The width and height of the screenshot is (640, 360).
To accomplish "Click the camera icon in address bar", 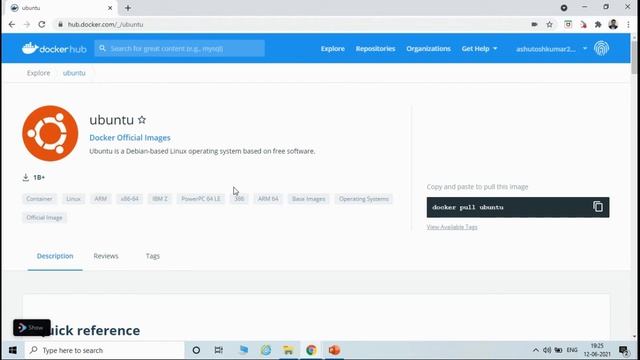I will 534,24.
